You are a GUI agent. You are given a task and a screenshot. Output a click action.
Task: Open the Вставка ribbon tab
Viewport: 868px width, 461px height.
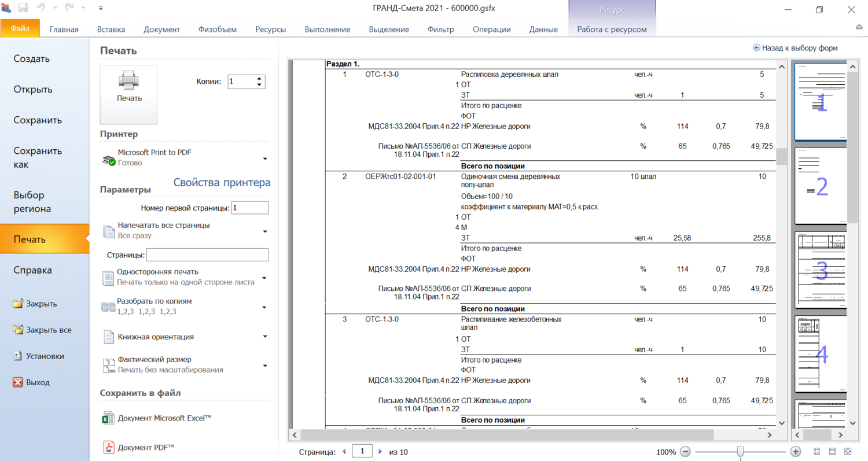pyautogui.click(x=111, y=29)
